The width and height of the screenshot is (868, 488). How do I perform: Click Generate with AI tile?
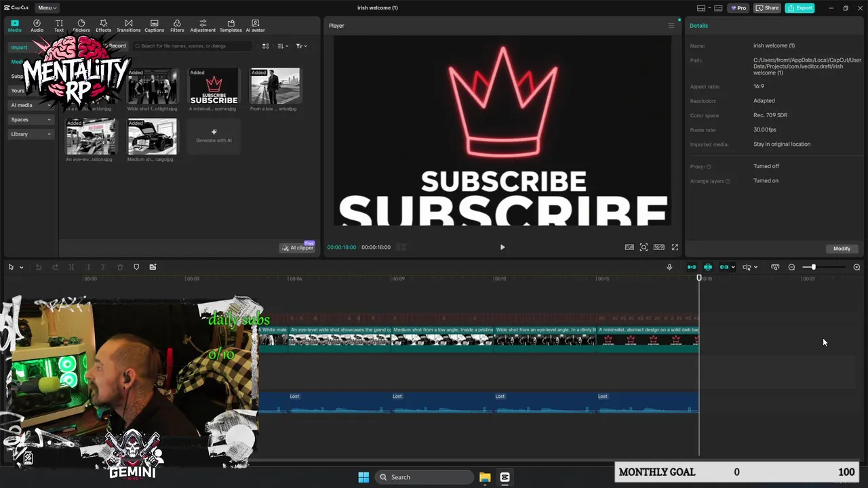[214, 136]
